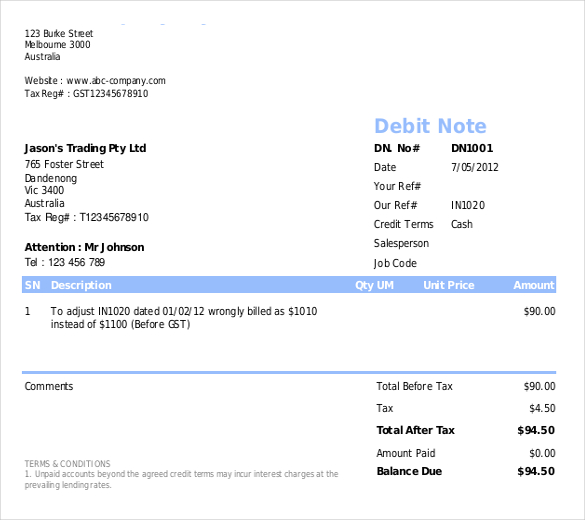Select the text '123 Burke Street'
585x520 pixels.
[59, 34]
